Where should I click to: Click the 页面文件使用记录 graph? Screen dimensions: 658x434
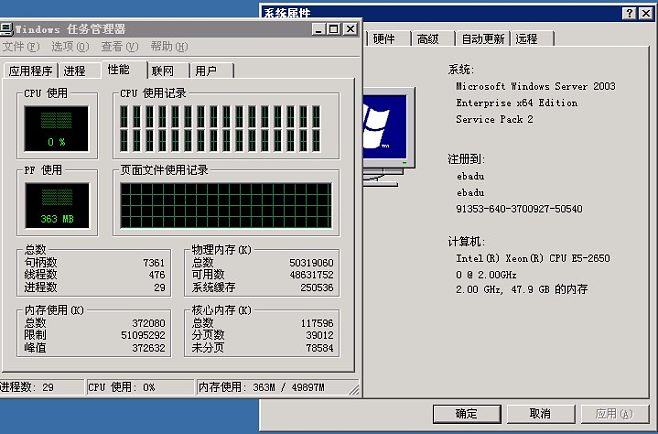(226, 206)
